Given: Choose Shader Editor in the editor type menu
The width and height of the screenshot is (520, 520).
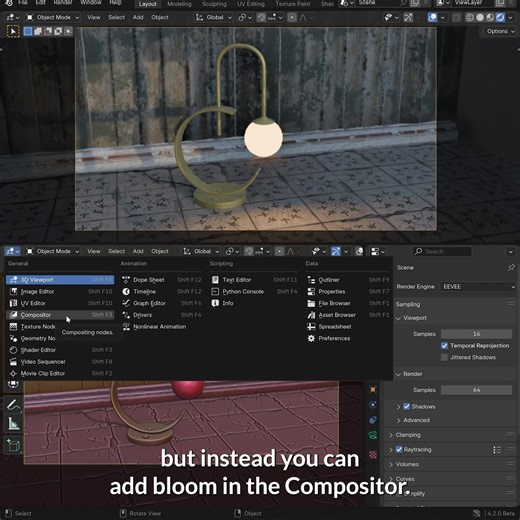Looking at the screenshot, I should tap(60, 350).
